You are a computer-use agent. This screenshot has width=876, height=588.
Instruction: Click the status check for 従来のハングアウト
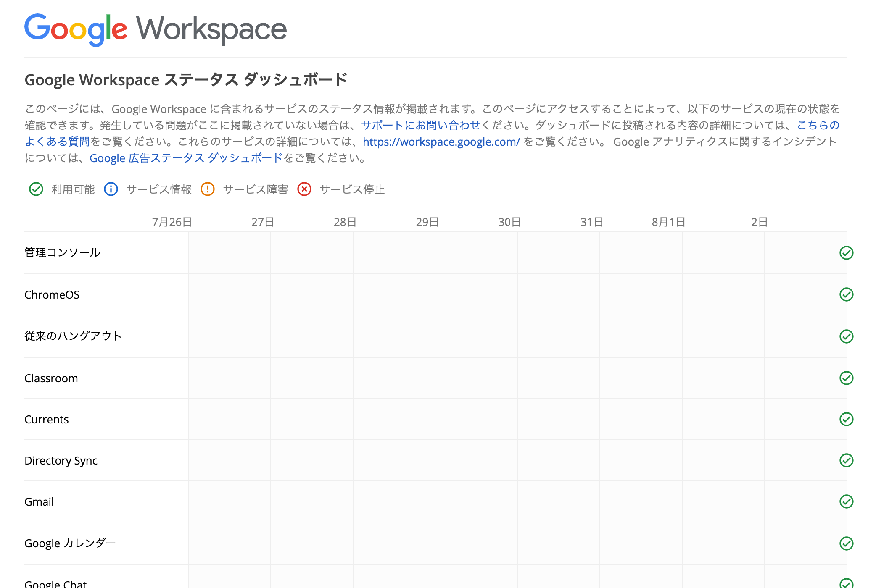click(846, 336)
